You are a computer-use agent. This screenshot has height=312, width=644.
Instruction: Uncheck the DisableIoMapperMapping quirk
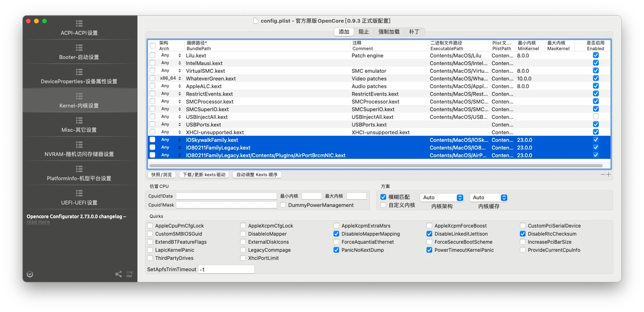point(337,234)
